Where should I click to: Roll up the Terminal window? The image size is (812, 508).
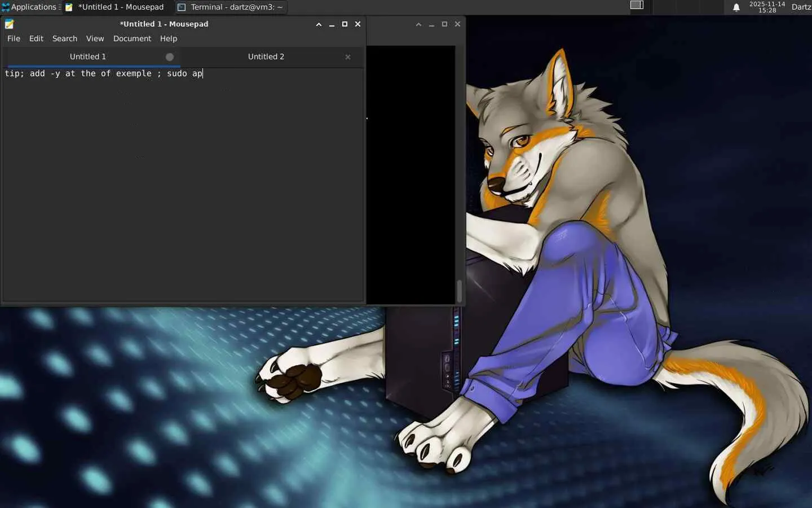pos(418,24)
